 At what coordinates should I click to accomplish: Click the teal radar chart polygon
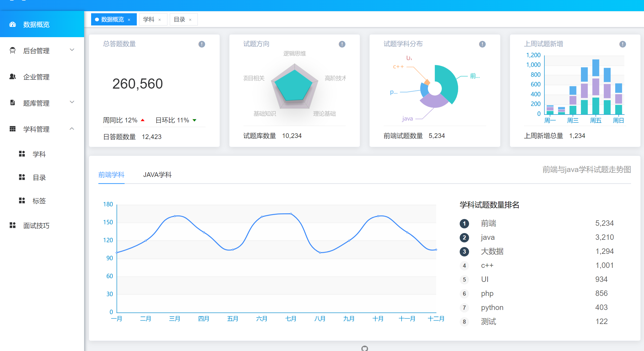click(293, 85)
